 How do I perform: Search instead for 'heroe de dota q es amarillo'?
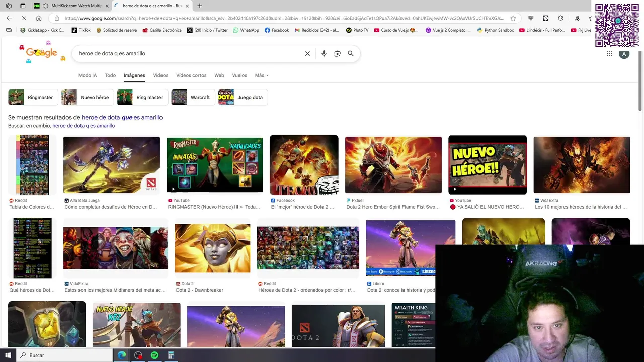[84, 126]
